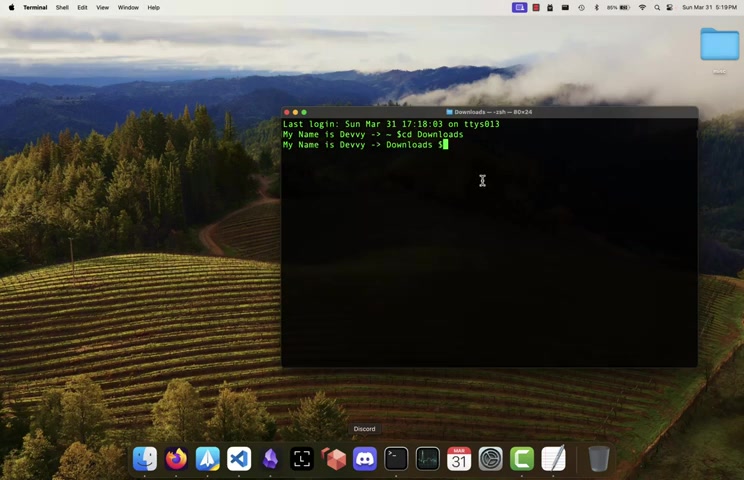Open the Window menu

coord(128,8)
